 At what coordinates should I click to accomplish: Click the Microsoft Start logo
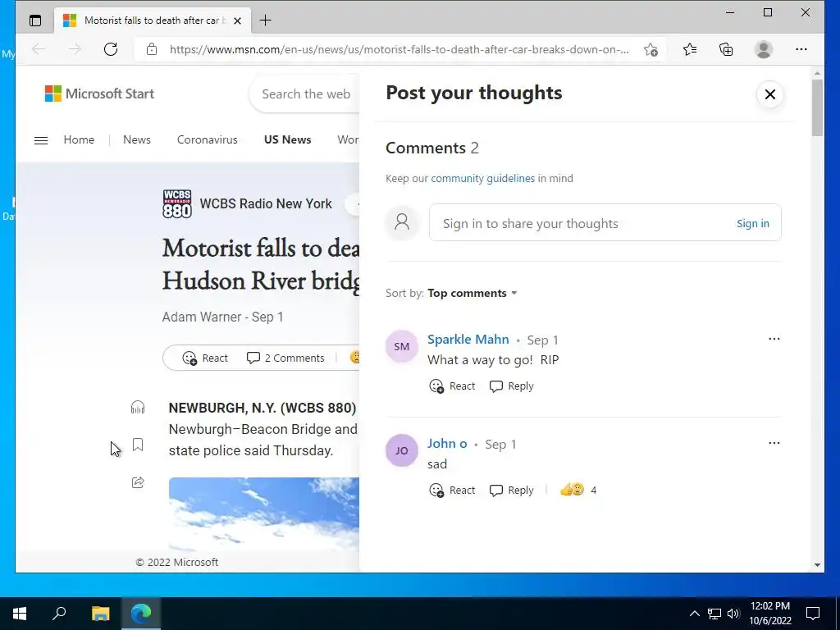coord(99,94)
